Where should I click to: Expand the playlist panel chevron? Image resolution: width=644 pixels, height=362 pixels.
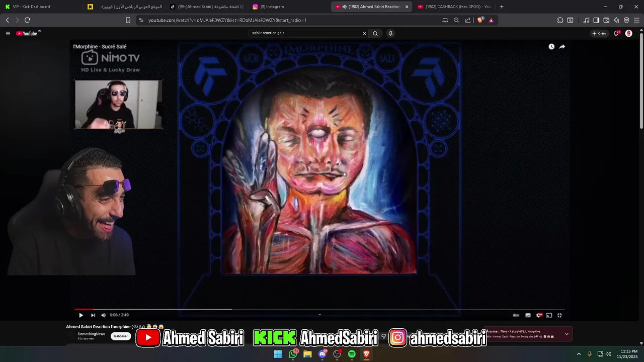point(567,334)
